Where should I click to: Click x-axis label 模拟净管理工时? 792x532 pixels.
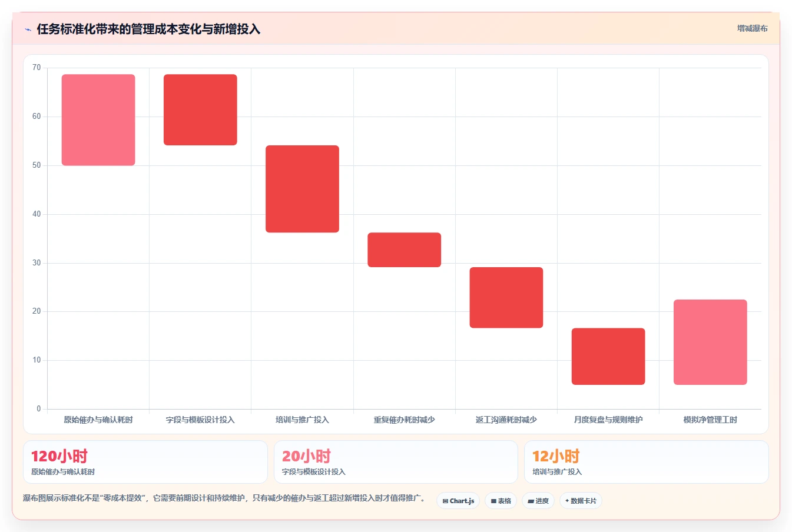coord(710,420)
